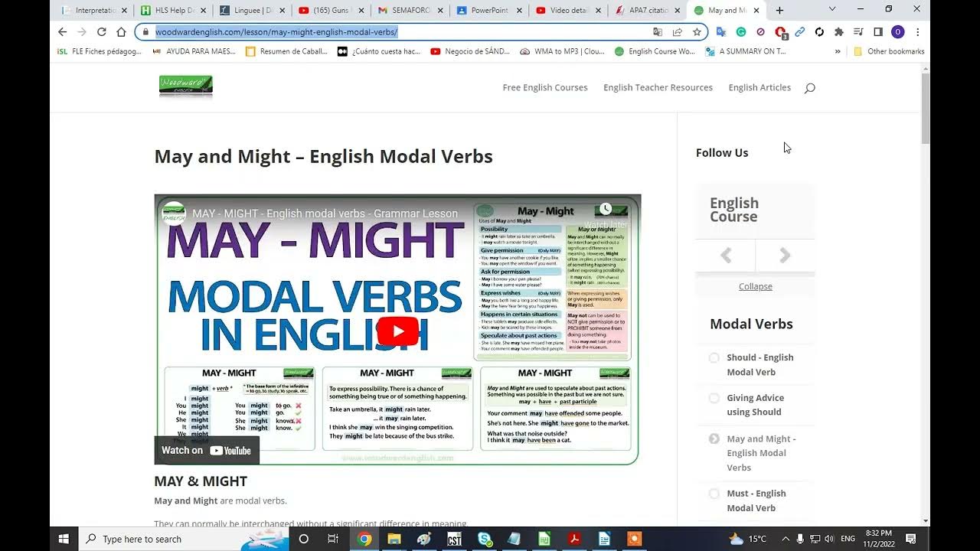Open A SUMMARY ON T bookmark
Viewport: 980px width, 551px height.
click(745, 51)
